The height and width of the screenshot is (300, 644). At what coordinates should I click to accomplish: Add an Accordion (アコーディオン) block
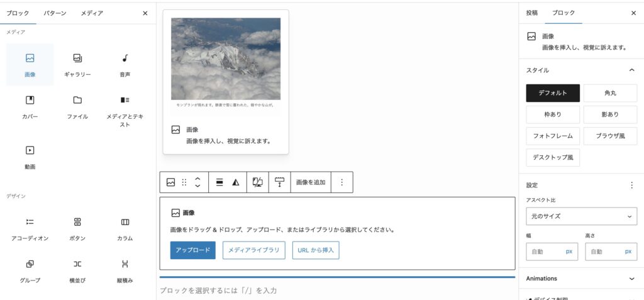coord(30,228)
